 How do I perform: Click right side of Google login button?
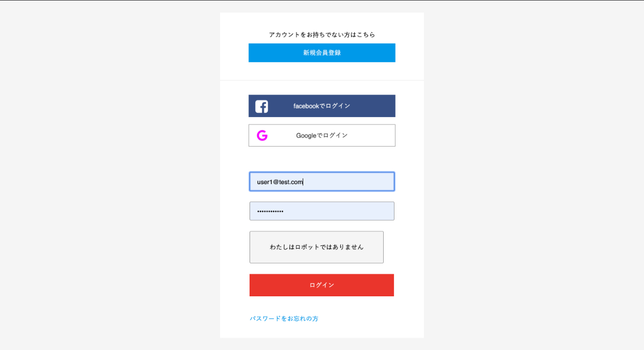point(376,135)
